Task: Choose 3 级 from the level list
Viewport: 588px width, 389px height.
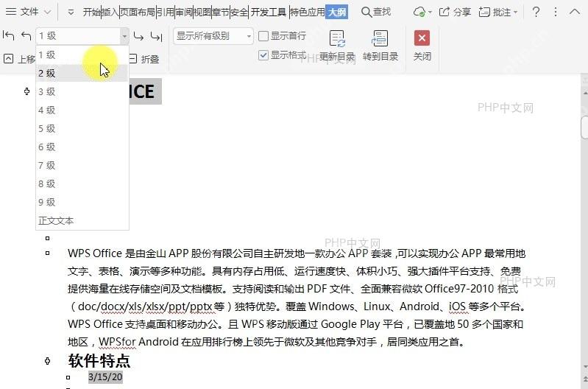Action: [x=82, y=91]
